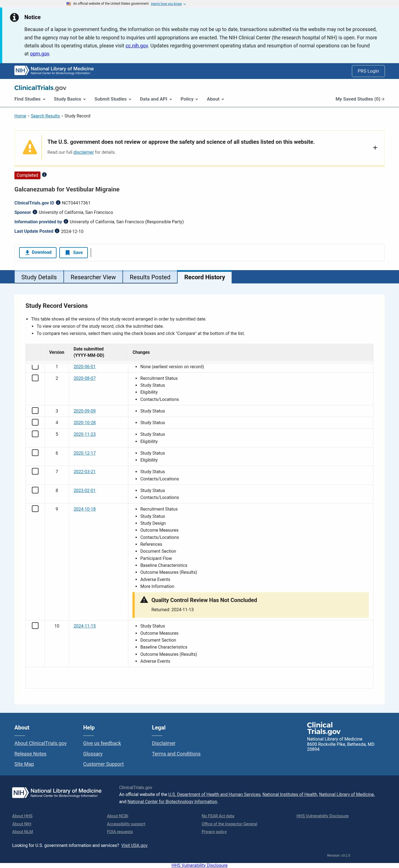Click the Notice info icon

14,17
